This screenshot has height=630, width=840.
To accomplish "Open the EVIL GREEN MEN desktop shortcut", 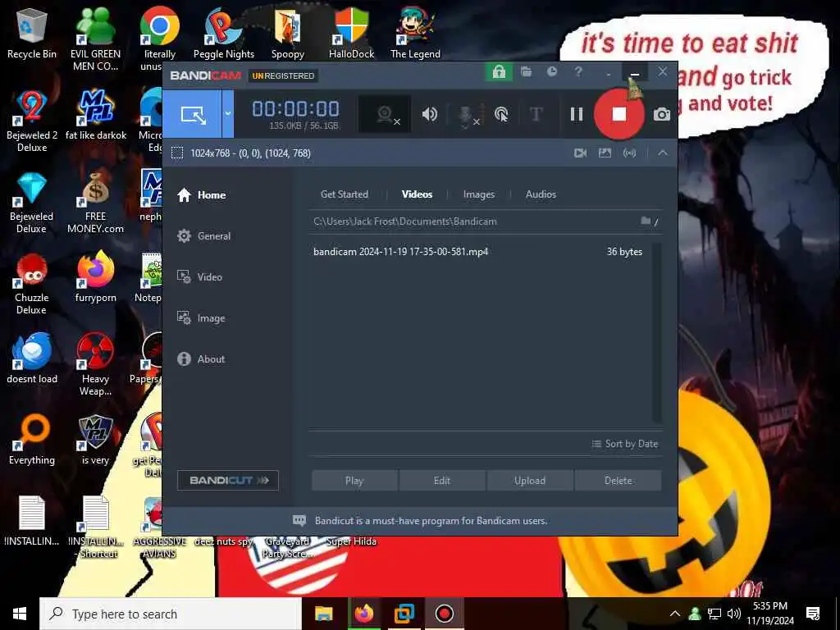I will [95, 39].
